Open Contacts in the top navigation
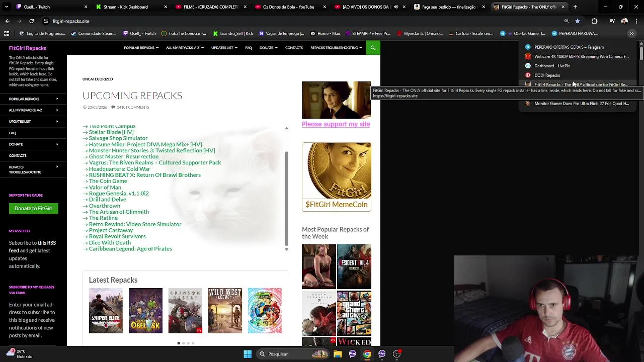This screenshot has width=644, height=362. pos(294,48)
